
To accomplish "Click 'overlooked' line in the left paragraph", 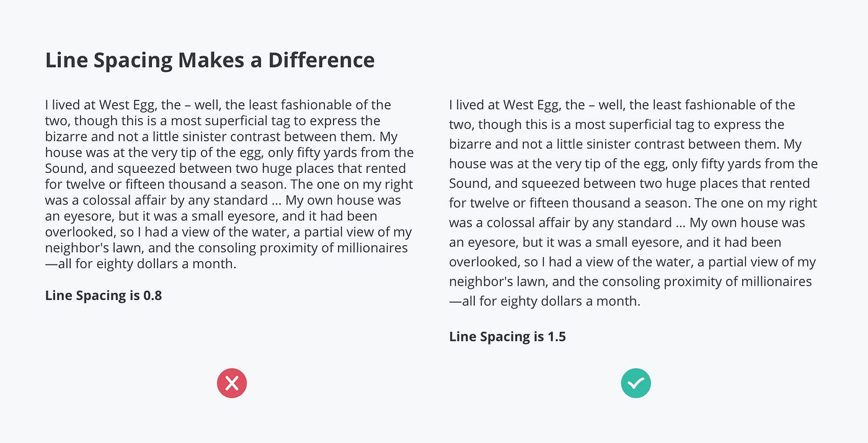I will 229,232.
